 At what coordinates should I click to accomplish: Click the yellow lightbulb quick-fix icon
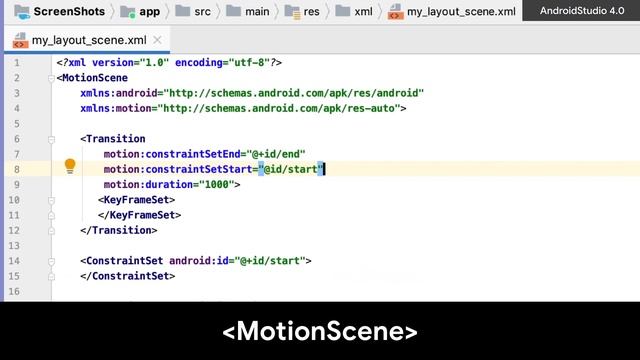pyautogui.click(x=70, y=166)
